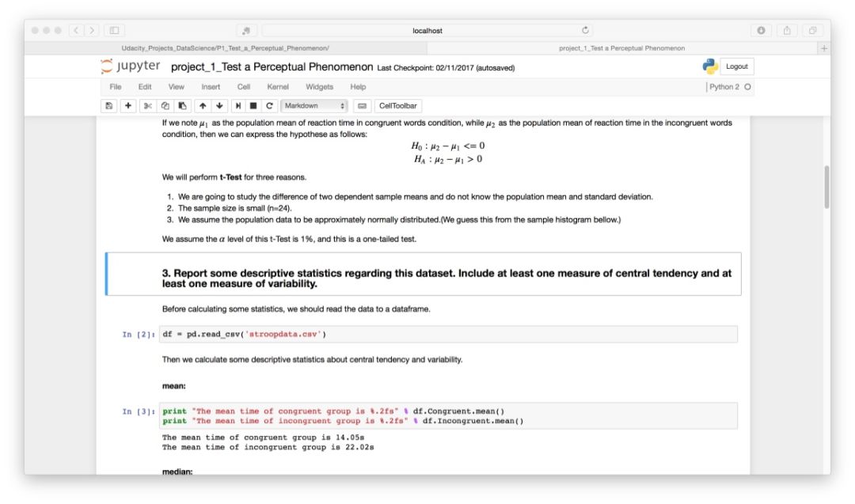This screenshot has width=855, height=504.
Task: Switch to Udacity_Projects_DataScience tab
Action: [225, 48]
